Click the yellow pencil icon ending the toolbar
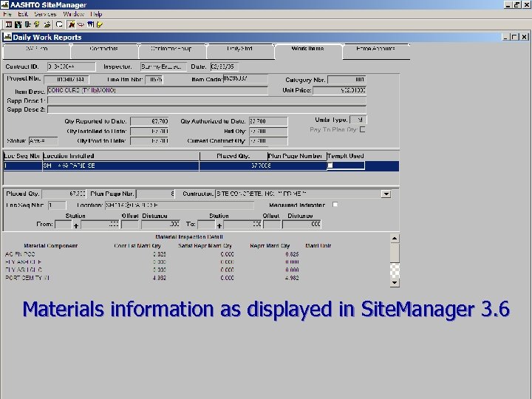The image size is (532, 399). click(x=100, y=24)
